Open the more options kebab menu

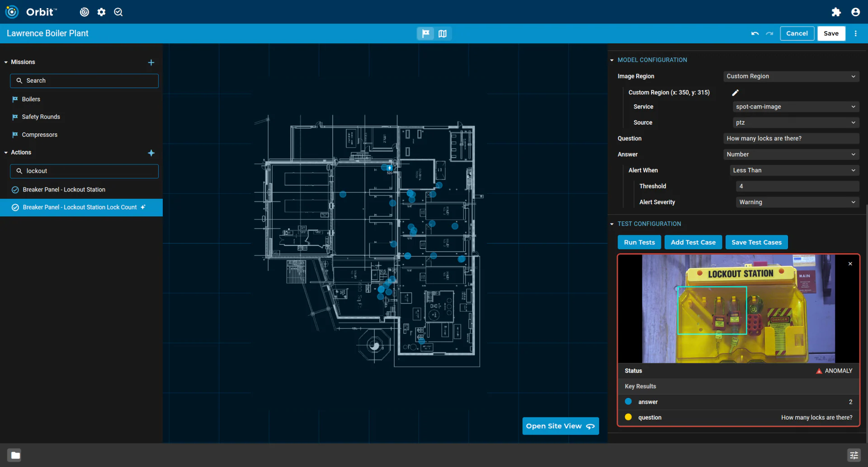pyautogui.click(x=856, y=33)
